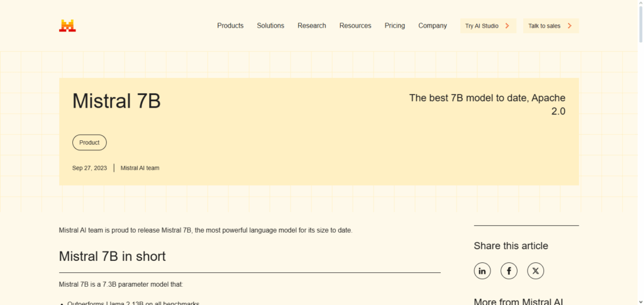Click the large "Mistral 7B" article title

click(x=116, y=101)
